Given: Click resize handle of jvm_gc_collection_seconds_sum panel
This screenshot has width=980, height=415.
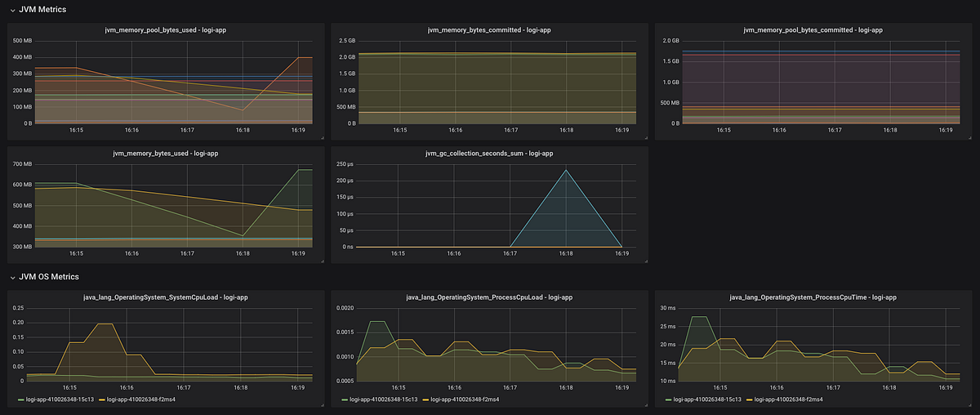Looking at the screenshot, I should click(645, 261).
